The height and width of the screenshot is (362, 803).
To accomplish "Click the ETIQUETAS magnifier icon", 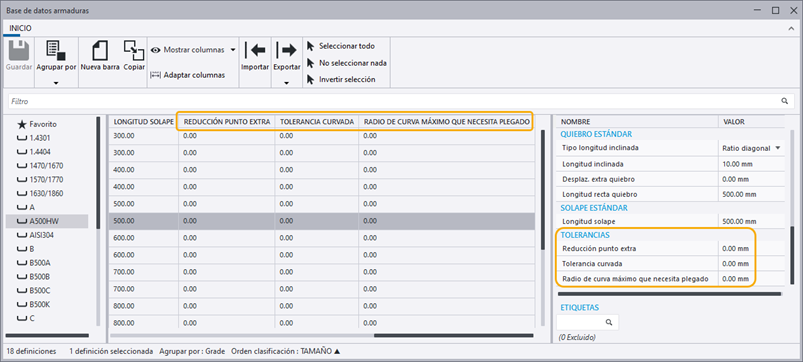I will [x=609, y=322].
